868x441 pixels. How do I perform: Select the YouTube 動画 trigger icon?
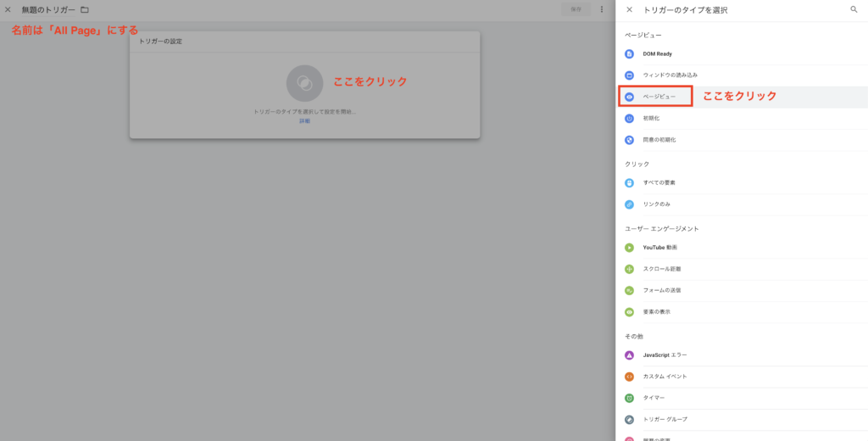(629, 248)
